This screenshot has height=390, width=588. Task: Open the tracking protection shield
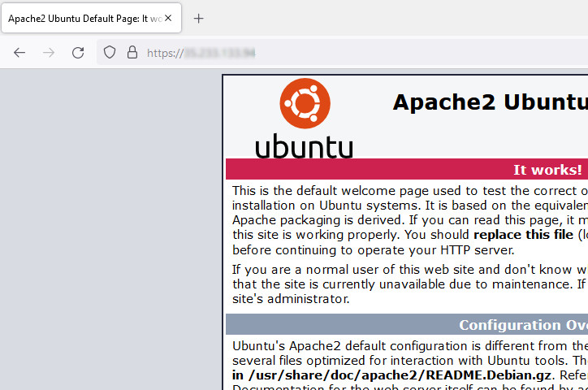(110, 53)
